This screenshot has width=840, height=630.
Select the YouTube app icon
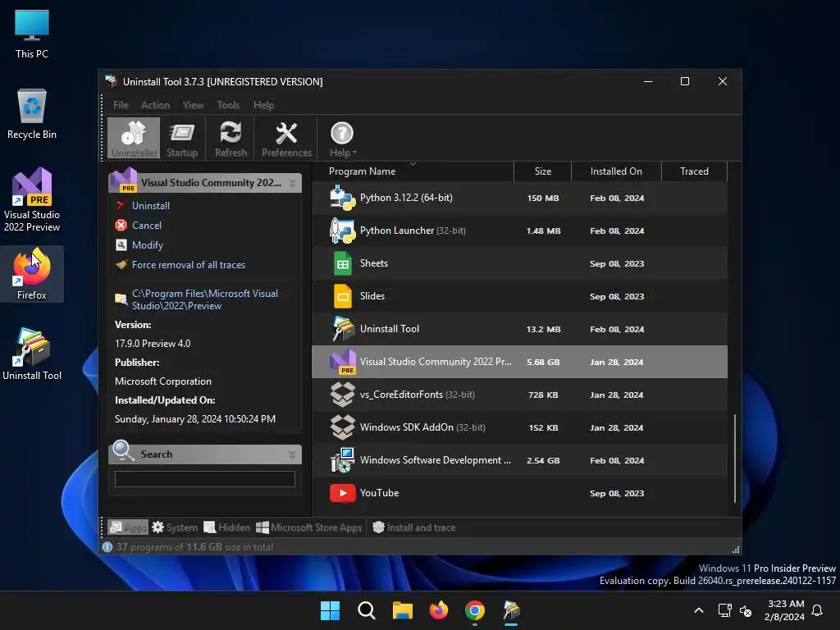click(x=342, y=493)
